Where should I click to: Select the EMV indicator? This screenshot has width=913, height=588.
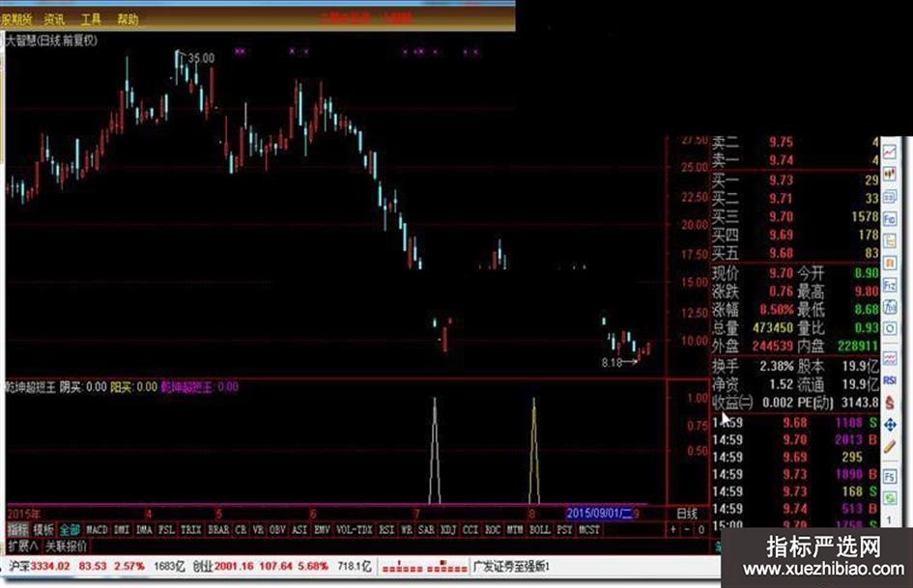322,530
